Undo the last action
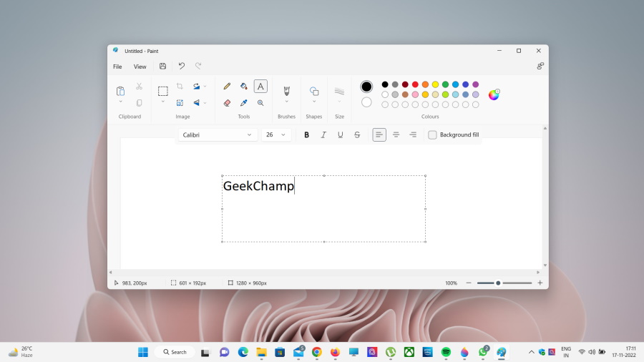The height and width of the screenshot is (362, 644). click(x=182, y=66)
